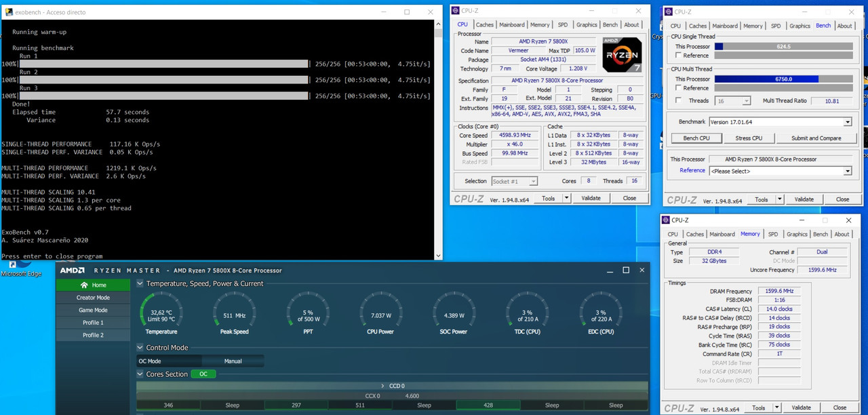Open the Caches tab in the CPU window
This screenshot has width=868, height=415.
(485, 24)
